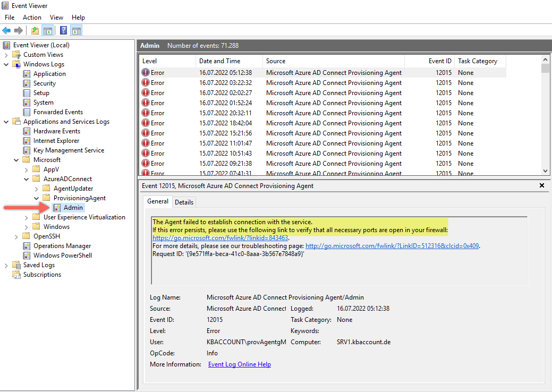This screenshot has height=392, width=552.
Task: Sort events by the Level column header
Action: point(167,61)
